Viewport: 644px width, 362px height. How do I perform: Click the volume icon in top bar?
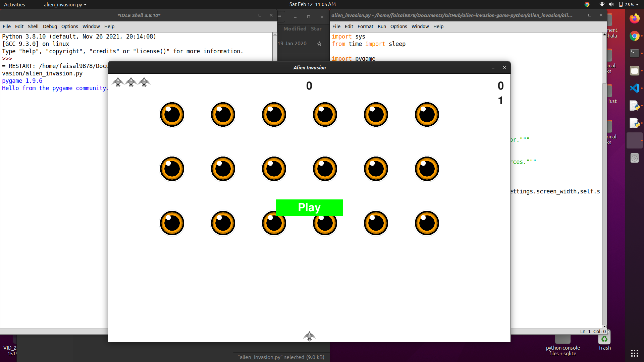click(611, 4)
